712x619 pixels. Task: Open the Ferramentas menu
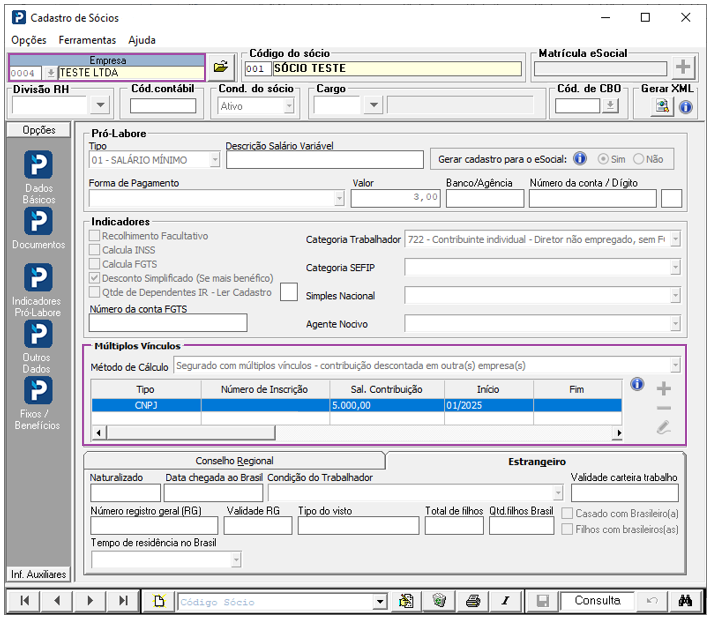point(87,40)
